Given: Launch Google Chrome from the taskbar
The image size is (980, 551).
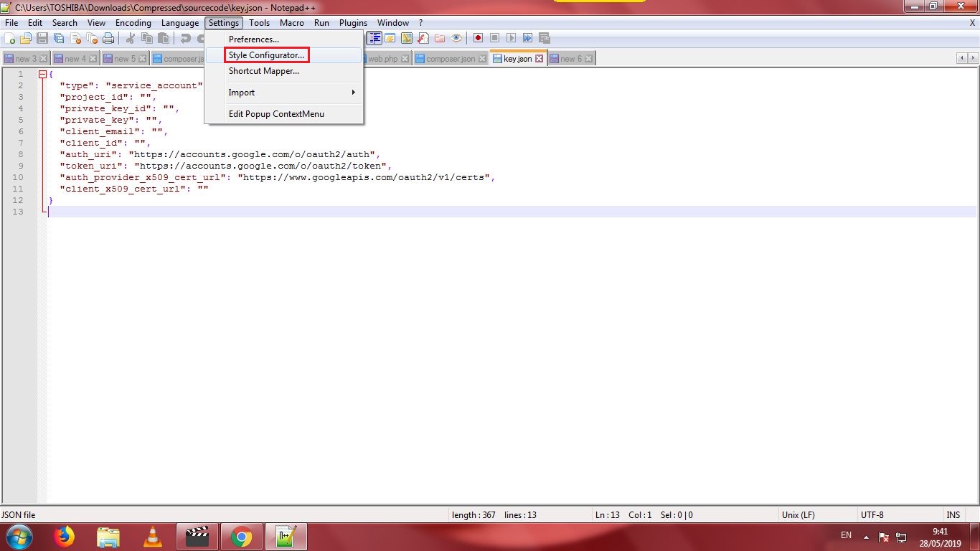Looking at the screenshot, I should [x=242, y=535].
